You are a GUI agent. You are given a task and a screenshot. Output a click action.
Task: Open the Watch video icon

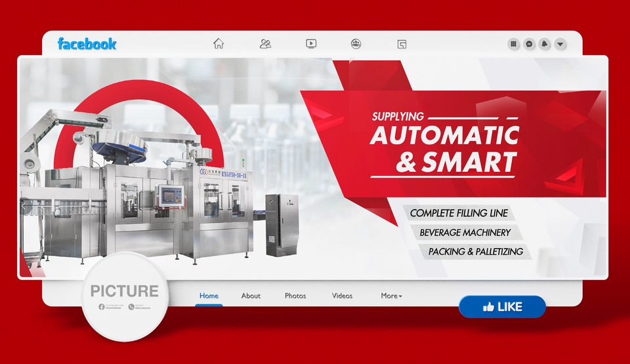tap(311, 44)
